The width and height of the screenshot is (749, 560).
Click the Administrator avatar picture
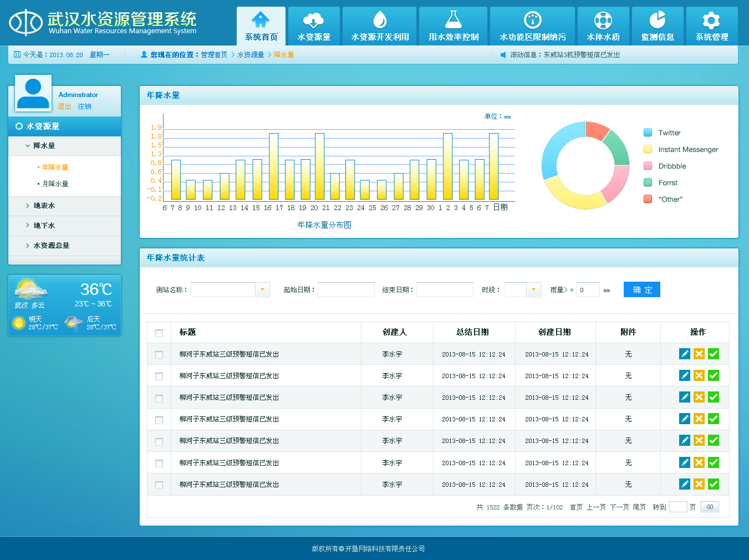[33, 93]
